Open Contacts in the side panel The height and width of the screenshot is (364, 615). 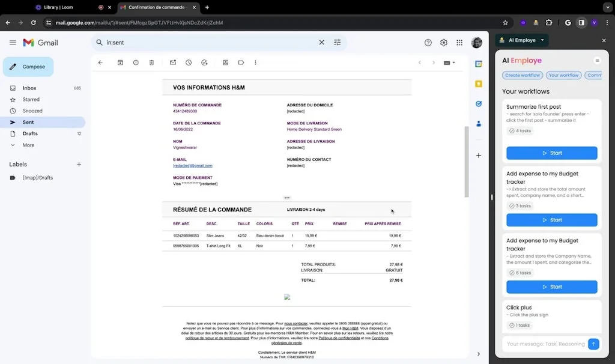pos(479,124)
